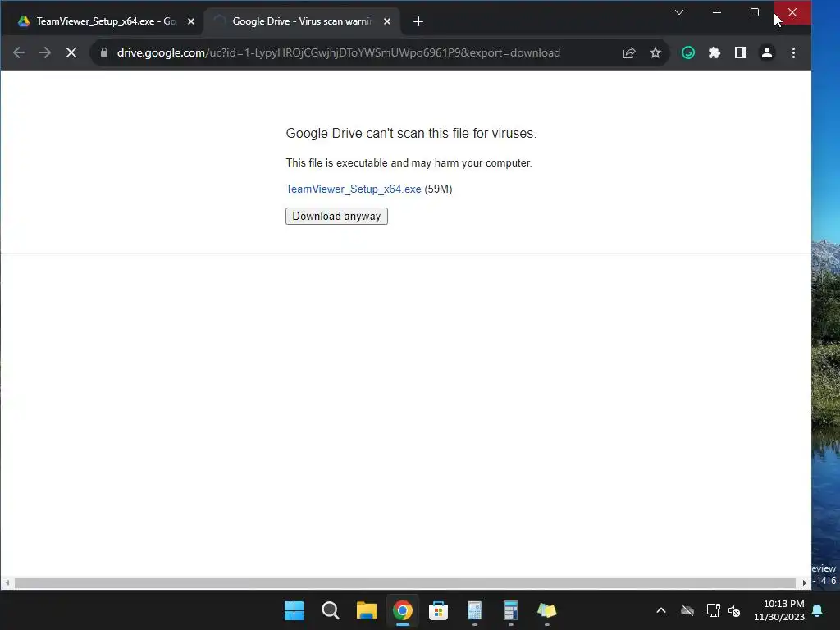Show hidden system tray icons
Image resolution: width=840 pixels, height=630 pixels.
661,610
